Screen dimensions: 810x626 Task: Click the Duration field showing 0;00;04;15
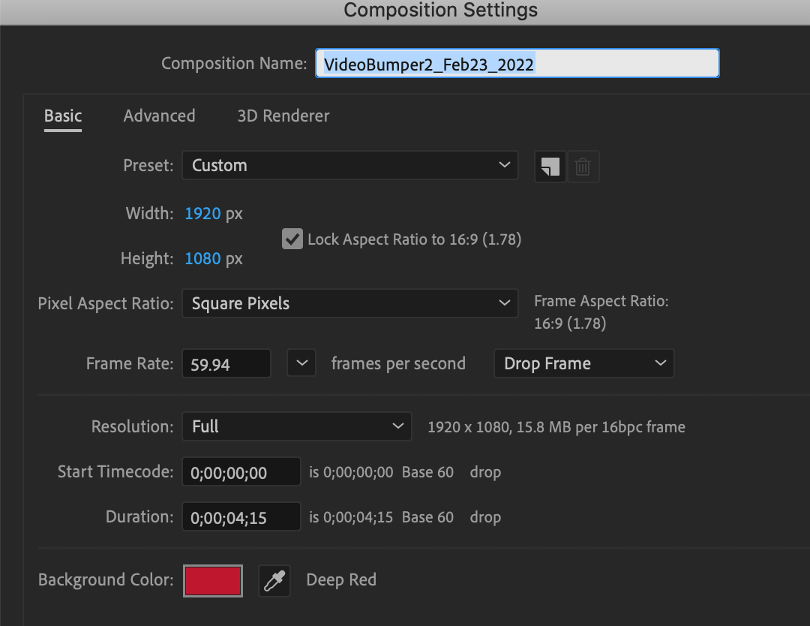coord(240,517)
